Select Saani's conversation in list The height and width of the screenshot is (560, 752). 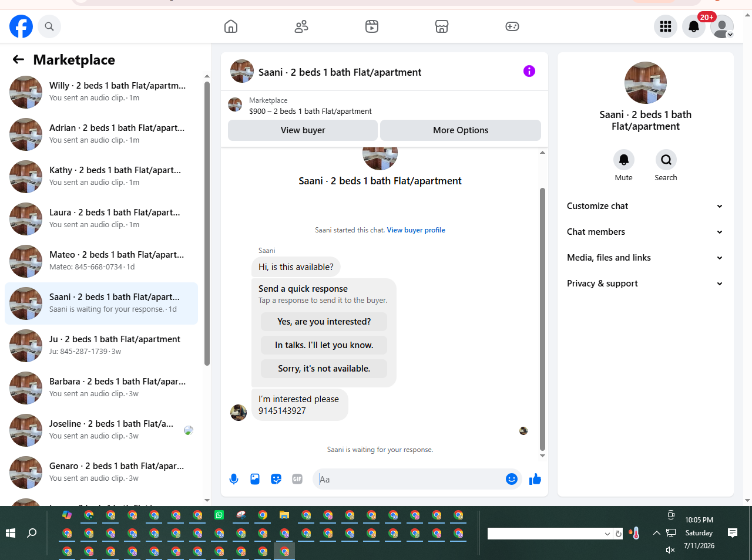[x=101, y=303]
